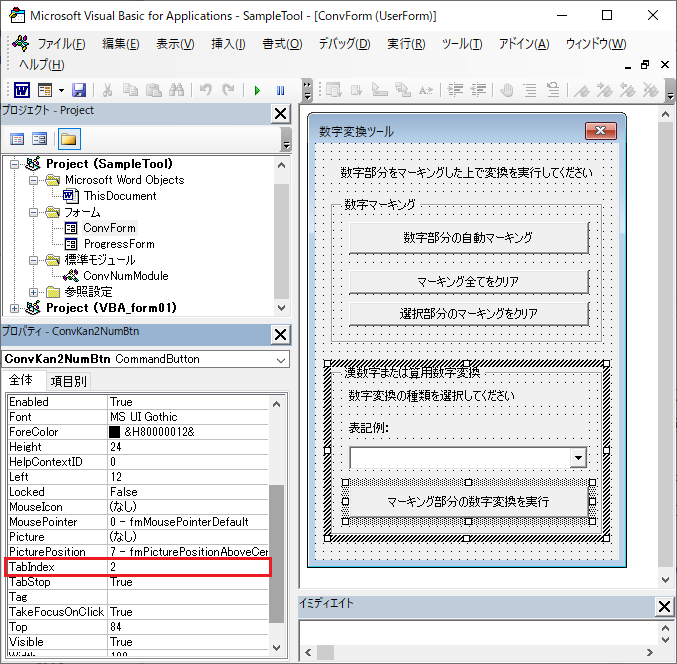Expand the Project (VBA_form01) node
The width and height of the screenshot is (677, 664).
(x=15, y=308)
